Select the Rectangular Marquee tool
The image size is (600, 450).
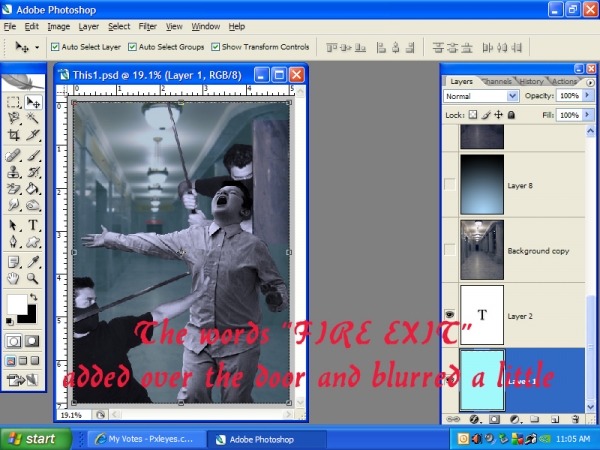(13, 102)
